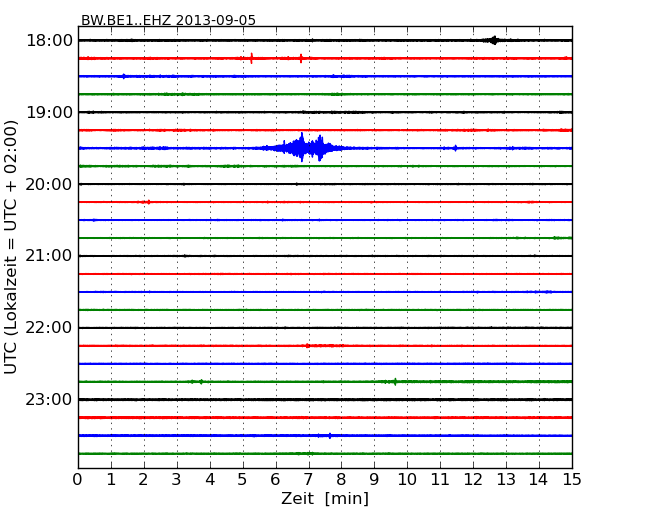Click the 21:00 time label
Image resolution: width=650 pixels, height=520 pixels.
[49, 256]
